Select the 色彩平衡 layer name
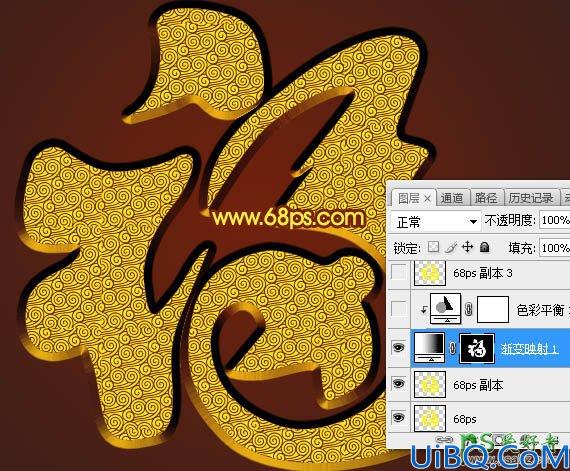Screen dimensions: 570x471 pos(541,310)
